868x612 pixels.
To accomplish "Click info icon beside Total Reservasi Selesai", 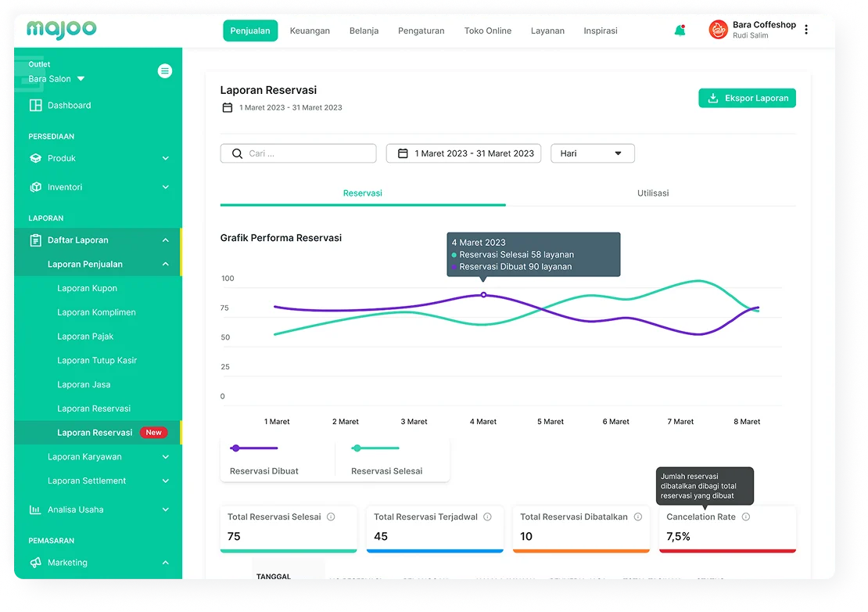I will tap(331, 517).
